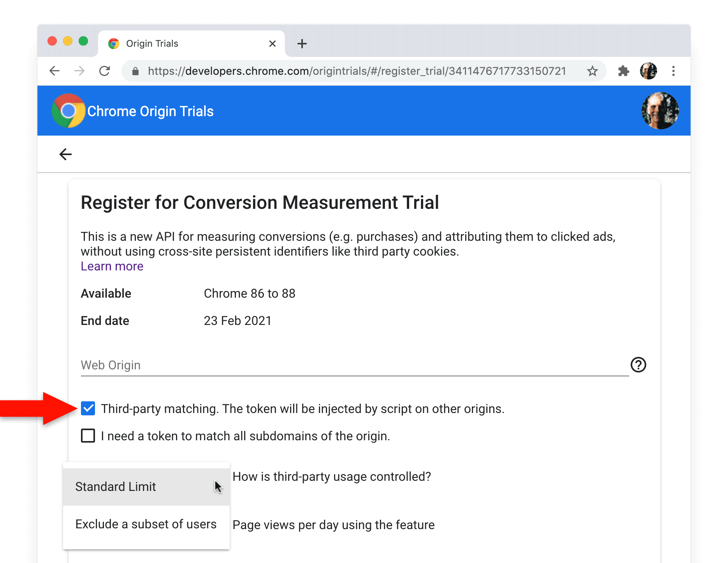Open the third-party usage control dropdown
The image size is (728, 563).
pos(146,486)
